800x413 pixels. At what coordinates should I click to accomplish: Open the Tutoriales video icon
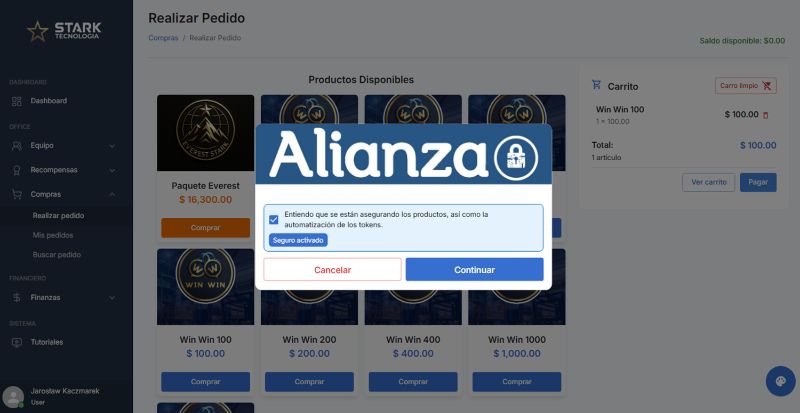pos(16,343)
